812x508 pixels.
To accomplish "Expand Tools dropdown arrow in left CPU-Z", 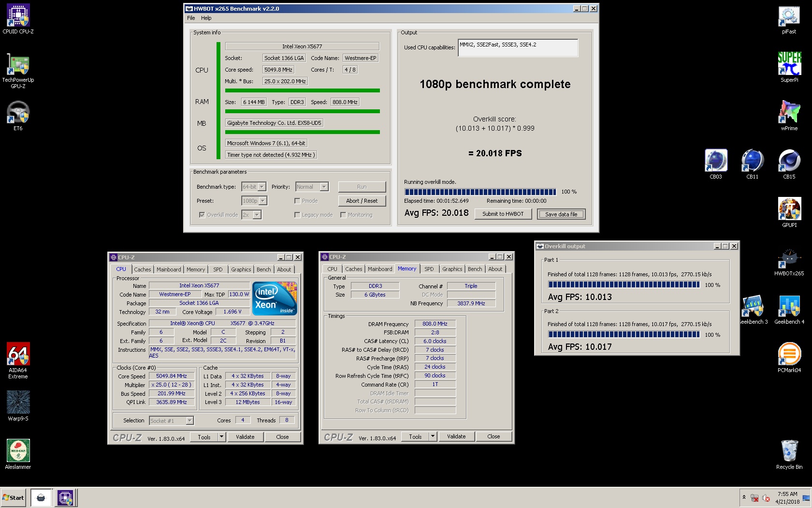I will [x=221, y=437].
